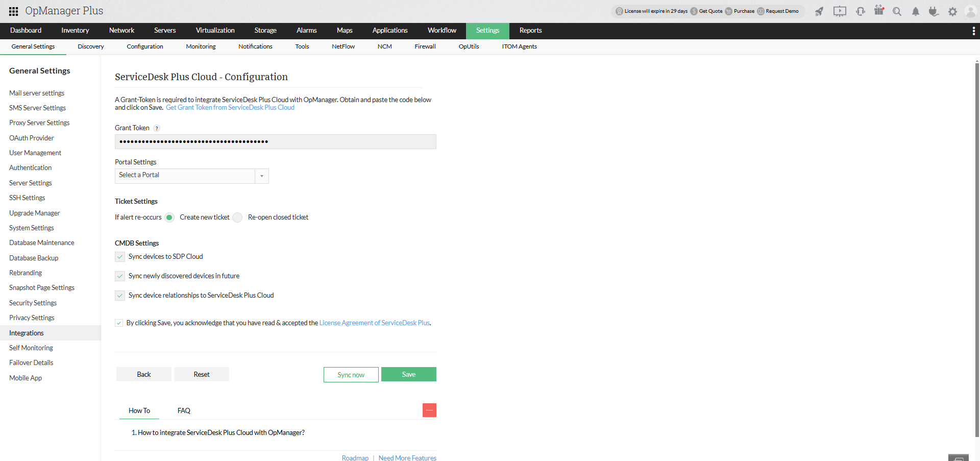Open the user profile avatar menu
This screenshot has height=461, width=980.
click(970, 11)
